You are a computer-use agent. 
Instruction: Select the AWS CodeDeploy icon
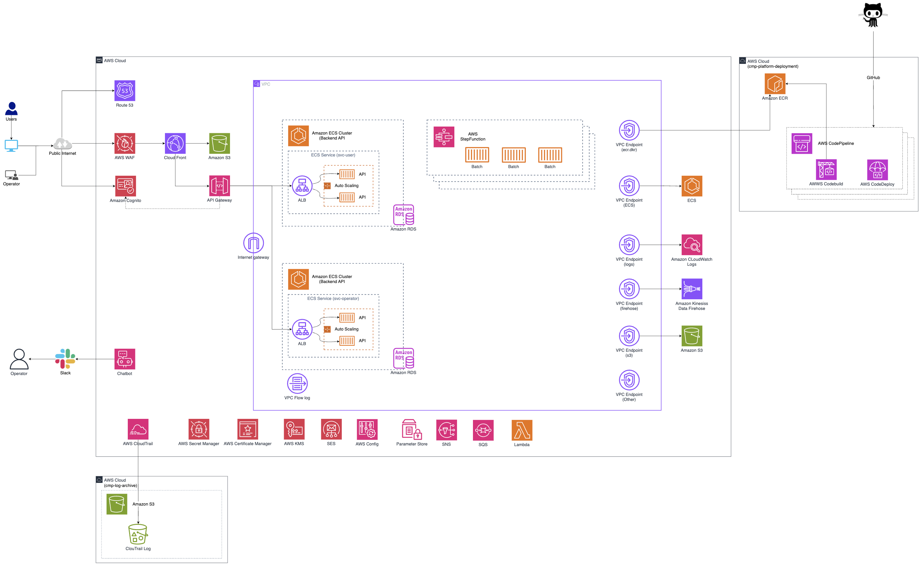(877, 170)
